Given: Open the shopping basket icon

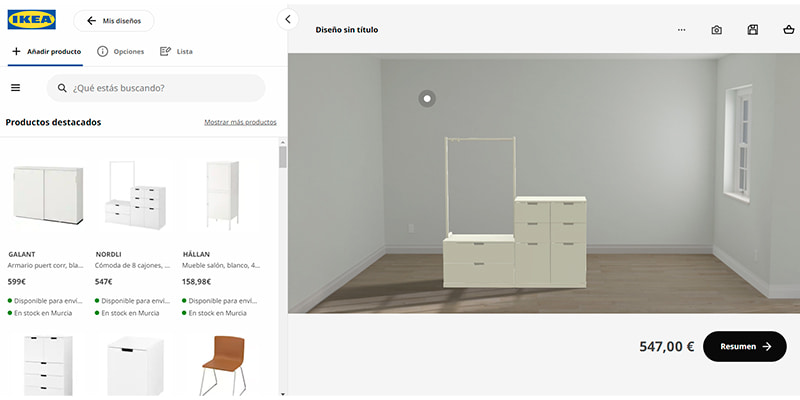Looking at the screenshot, I should 788,30.
